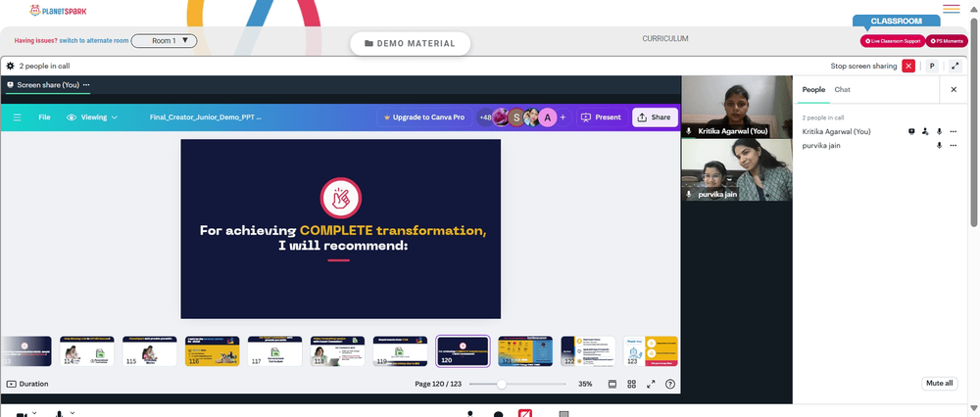
Task: Switch to the People tab
Action: click(813, 90)
